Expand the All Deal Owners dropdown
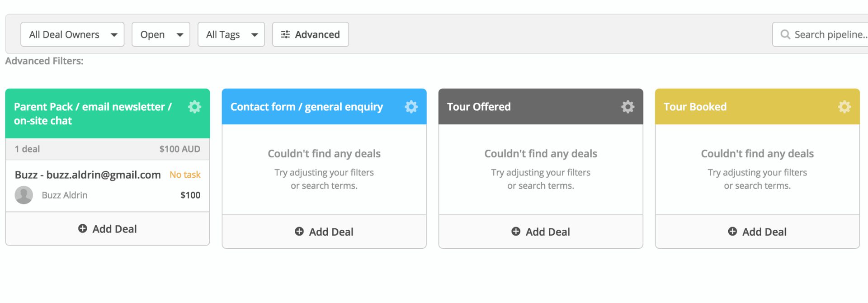Viewport: 868px width, 303px height. click(x=72, y=35)
